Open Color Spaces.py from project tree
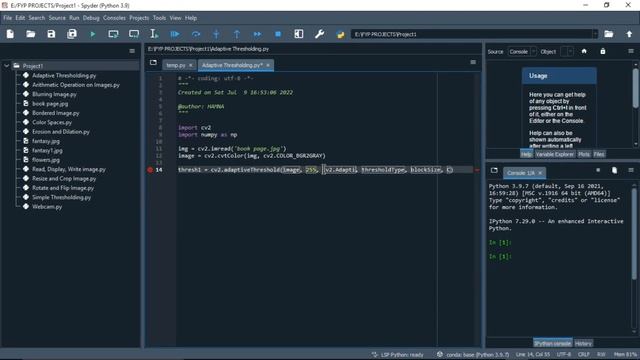Viewport: 640px width, 360px height. [x=52, y=122]
